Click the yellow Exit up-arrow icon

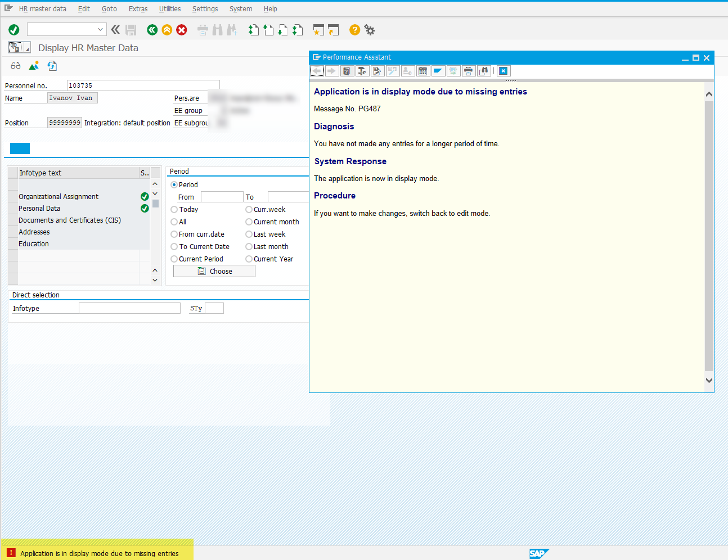click(x=167, y=30)
